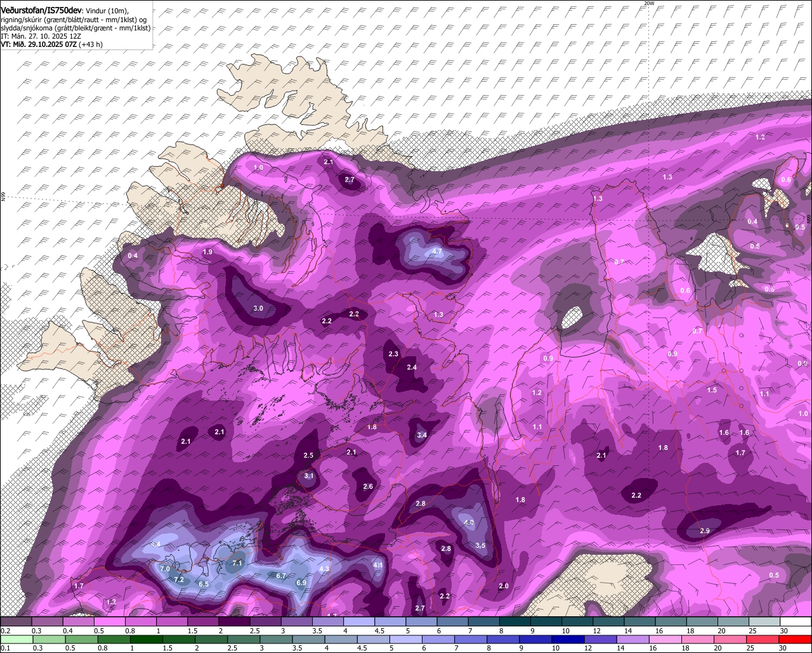Click the 2.9 precipitation value on map
This screenshot has height=653, width=812.
(x=705, y=531)
